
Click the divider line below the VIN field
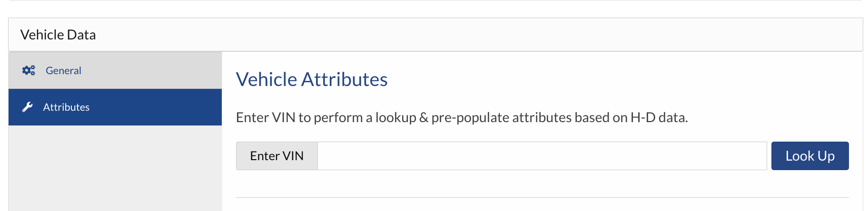[542, 197]
